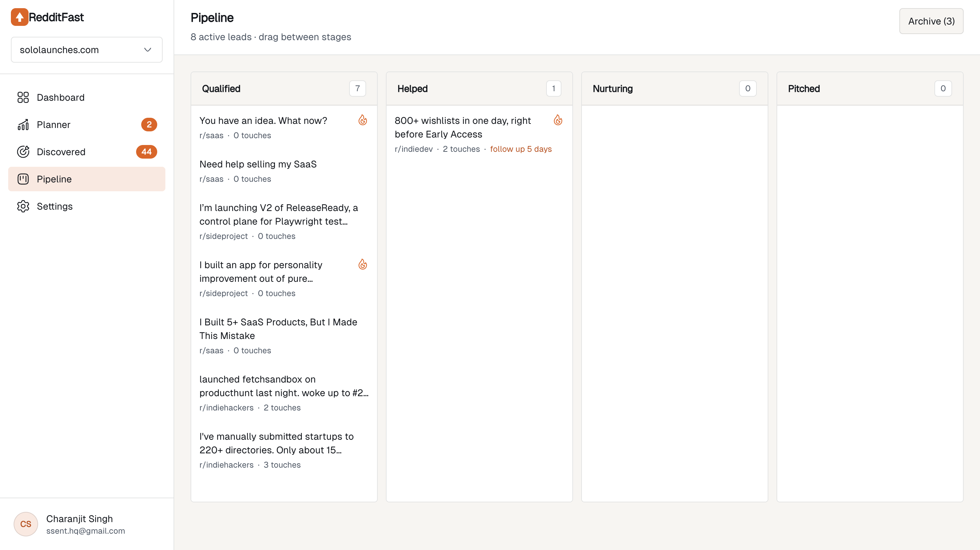The image size is (980, 550).
Task: Click the Pitched count badge 0
Action: 943,89
